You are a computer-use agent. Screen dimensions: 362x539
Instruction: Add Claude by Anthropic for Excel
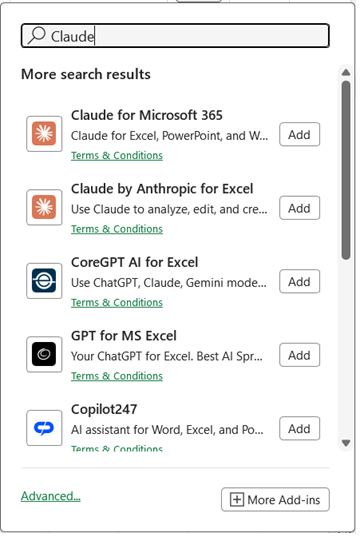coord(299,208)
